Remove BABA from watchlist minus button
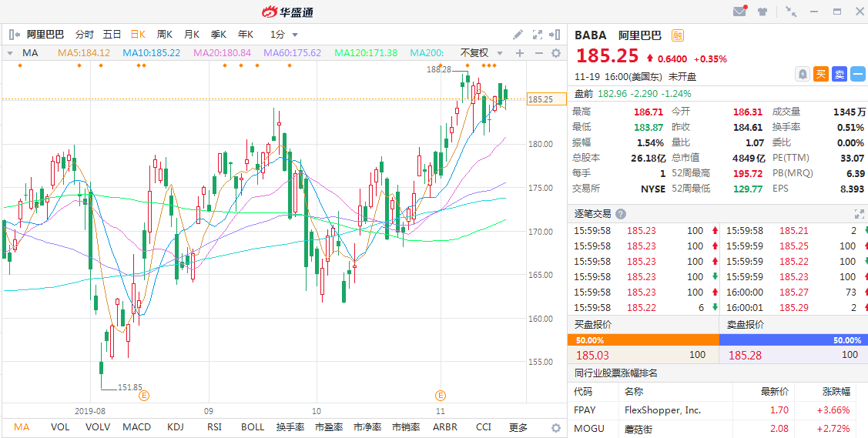Screen dimensions: 868x438 click(x=857, y=74)
